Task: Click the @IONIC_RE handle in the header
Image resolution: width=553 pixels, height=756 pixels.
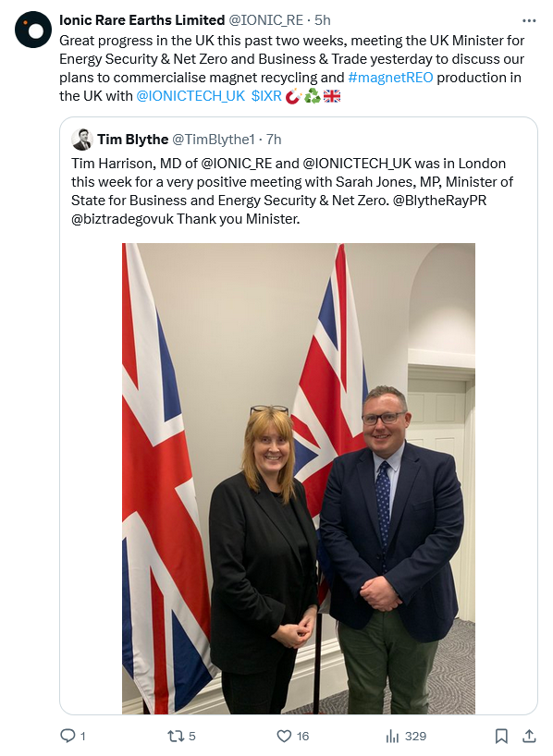Action: pyautogui.click(x=265, y=20)
